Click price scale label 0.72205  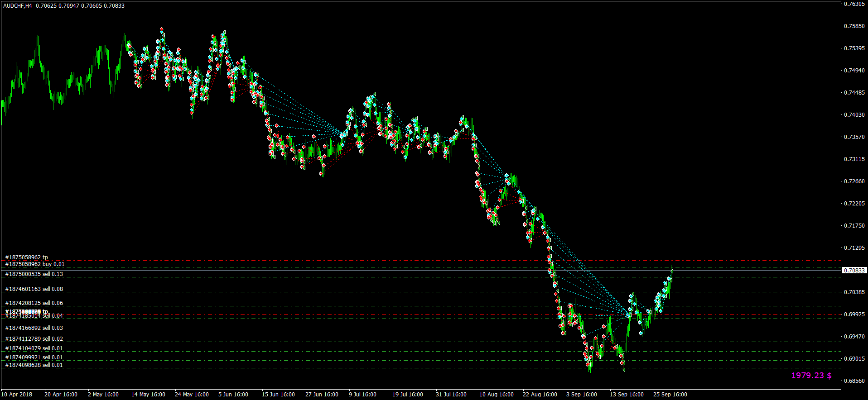coord(854,204)
